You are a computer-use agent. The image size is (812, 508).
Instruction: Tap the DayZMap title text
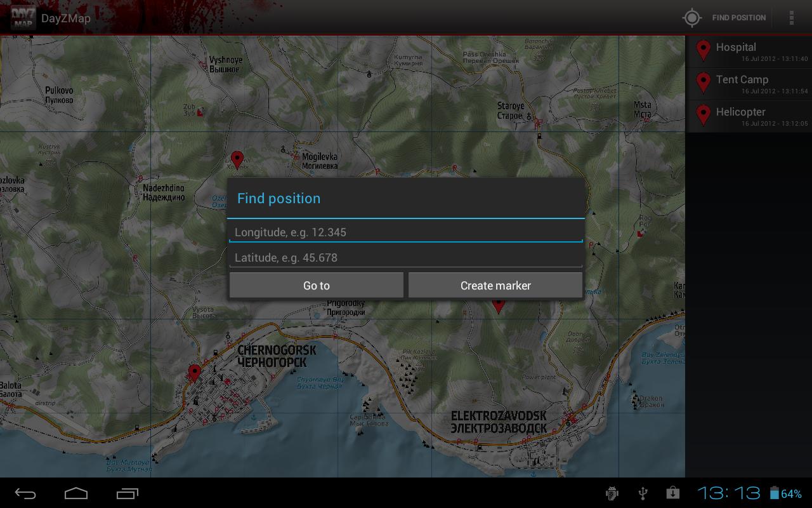pyautogui.click(x=66, y=18)
